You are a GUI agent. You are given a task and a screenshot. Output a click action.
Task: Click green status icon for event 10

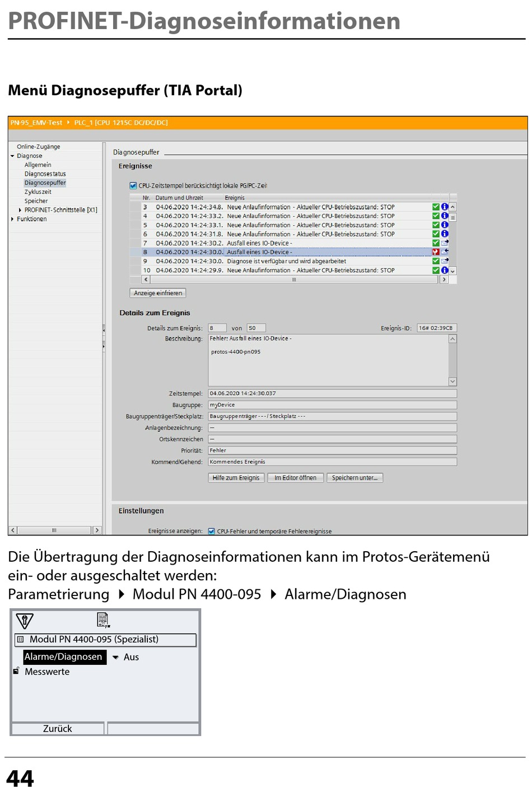[x=436, y=270]
